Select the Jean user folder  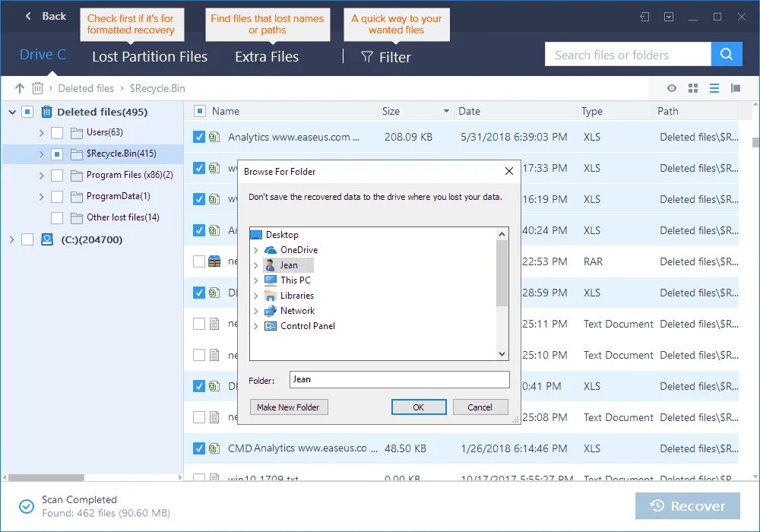coord(288,265)
